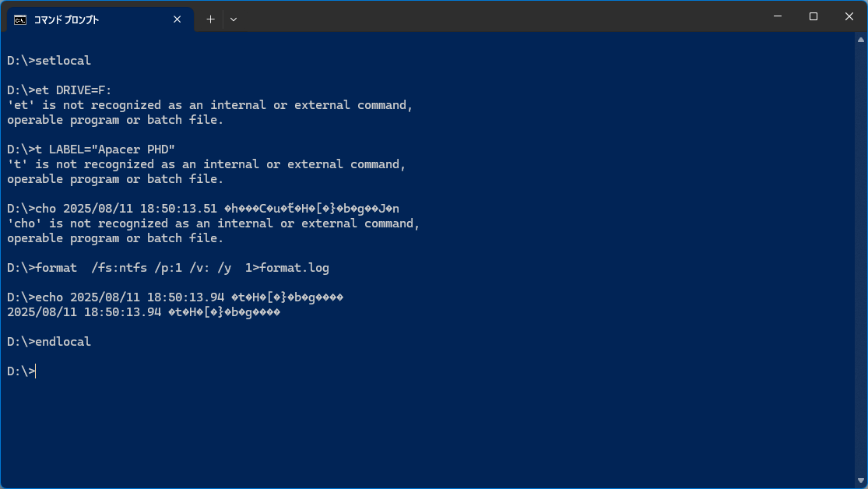868x489 pixels.
Task: Click the cmd icon on the tab
Action: 20,20
